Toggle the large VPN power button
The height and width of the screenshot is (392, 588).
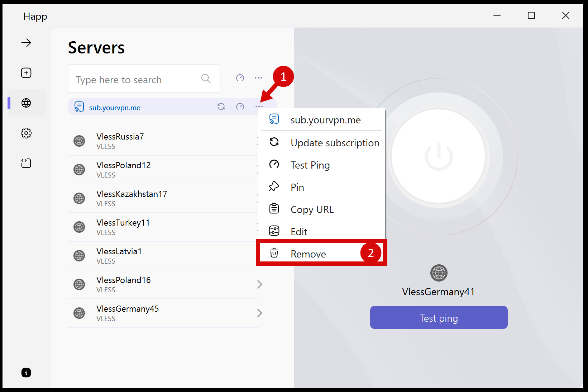click(x=439, y=157)
